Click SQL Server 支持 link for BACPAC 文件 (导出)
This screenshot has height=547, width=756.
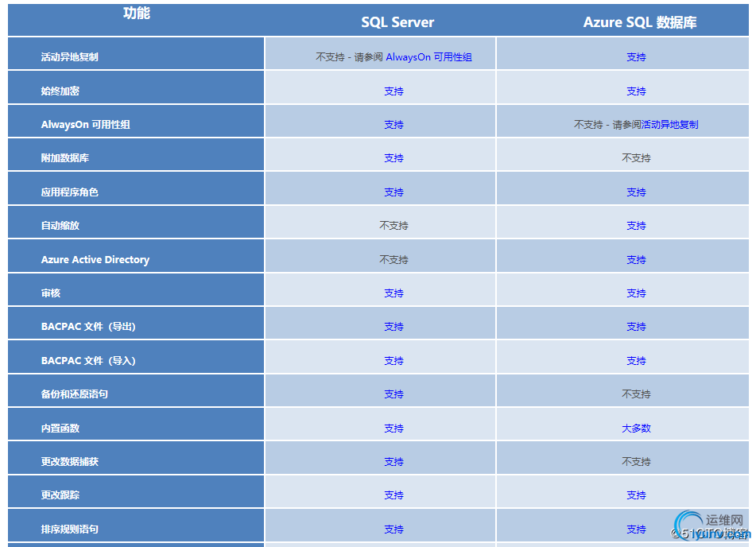[394, 327]
